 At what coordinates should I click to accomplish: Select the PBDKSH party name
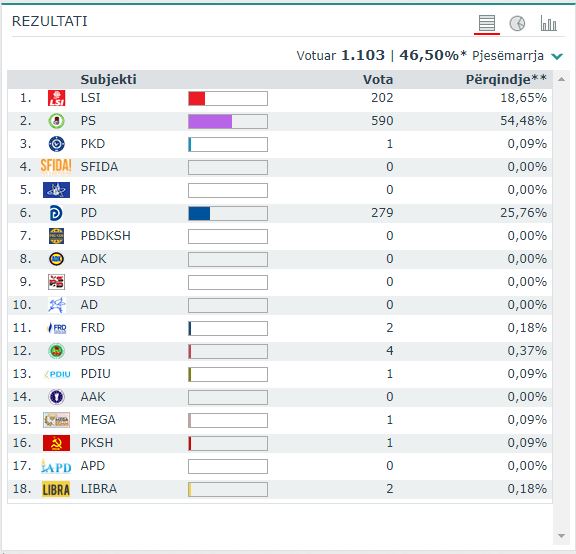(x=105, y=236)
